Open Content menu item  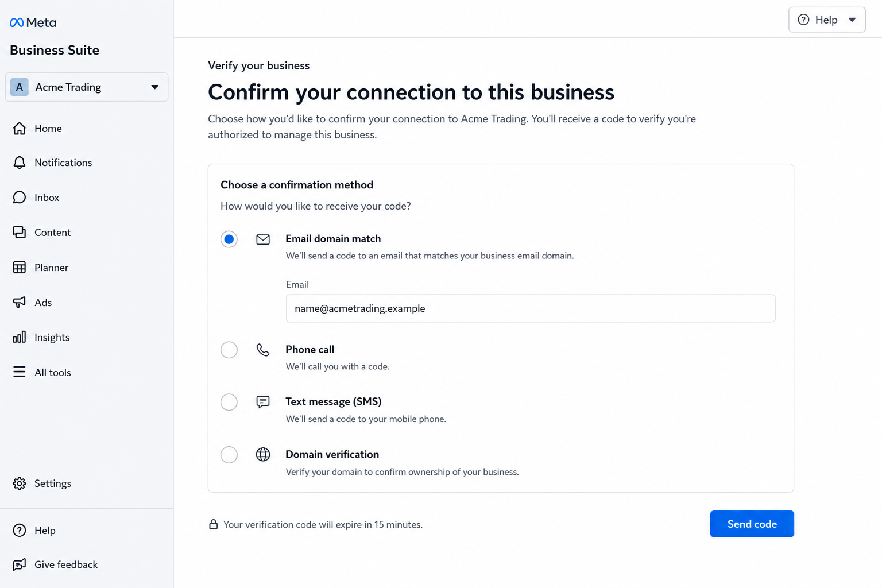pos(53,233)
